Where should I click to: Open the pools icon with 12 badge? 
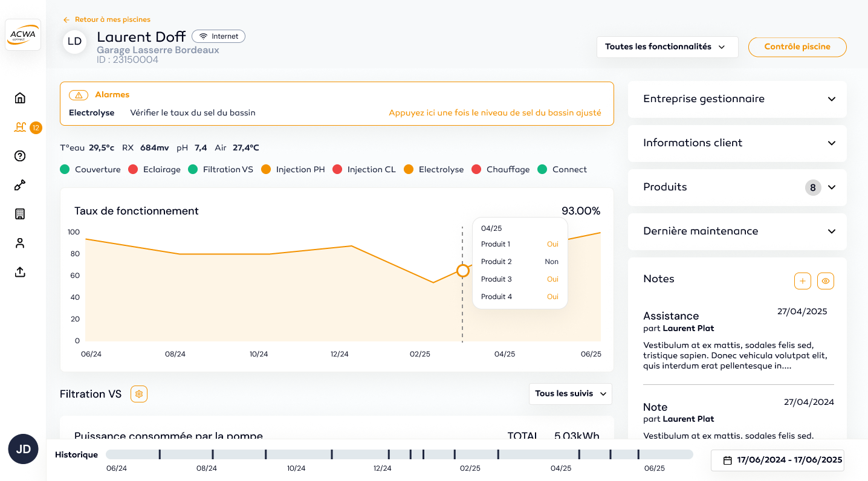pos(21,127)
